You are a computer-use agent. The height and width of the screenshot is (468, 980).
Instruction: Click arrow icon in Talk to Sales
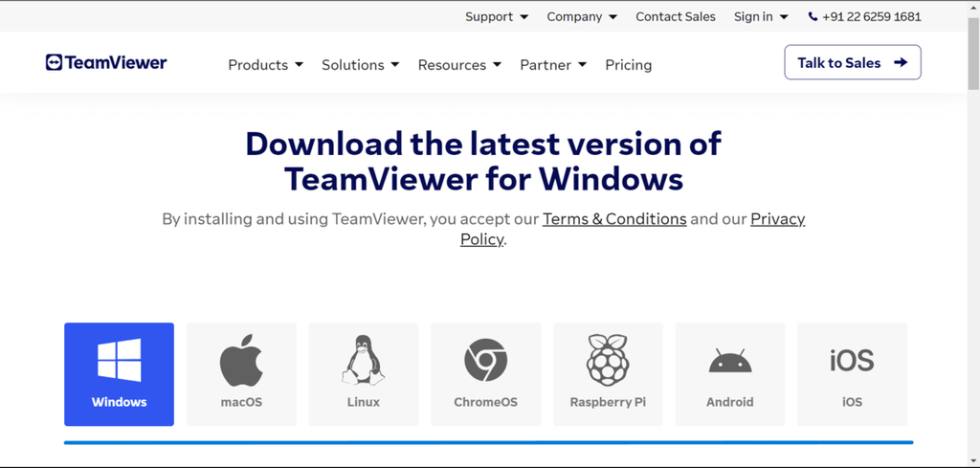pyautogui.click(x=901, y=62)
